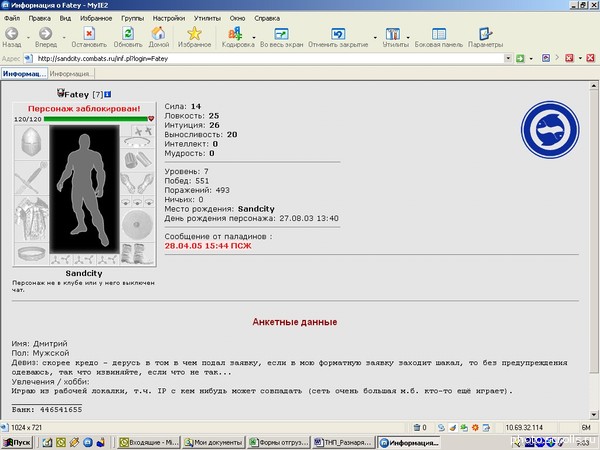Click the green 120/120 health bar

[x=96, y=119]
